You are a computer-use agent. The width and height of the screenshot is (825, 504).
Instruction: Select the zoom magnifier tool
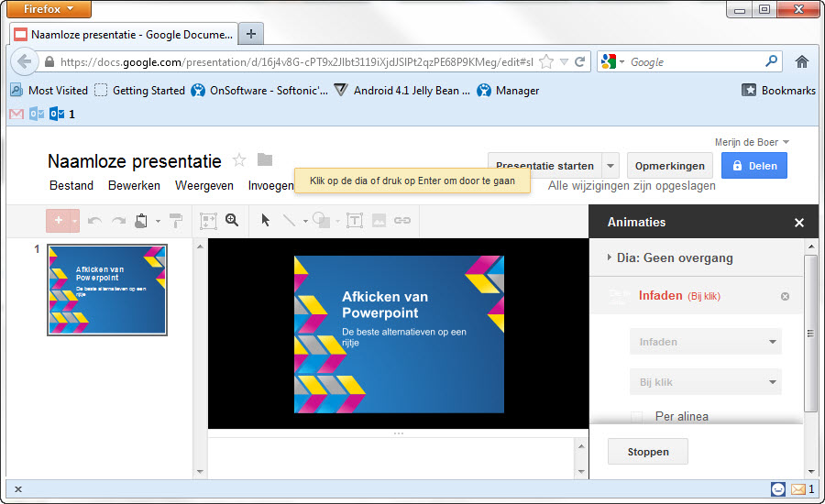point(232,221)
